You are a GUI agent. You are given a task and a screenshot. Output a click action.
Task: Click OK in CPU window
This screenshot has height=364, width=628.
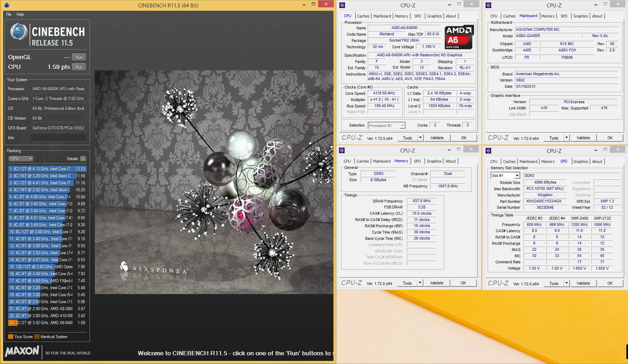tap(464, 138)
